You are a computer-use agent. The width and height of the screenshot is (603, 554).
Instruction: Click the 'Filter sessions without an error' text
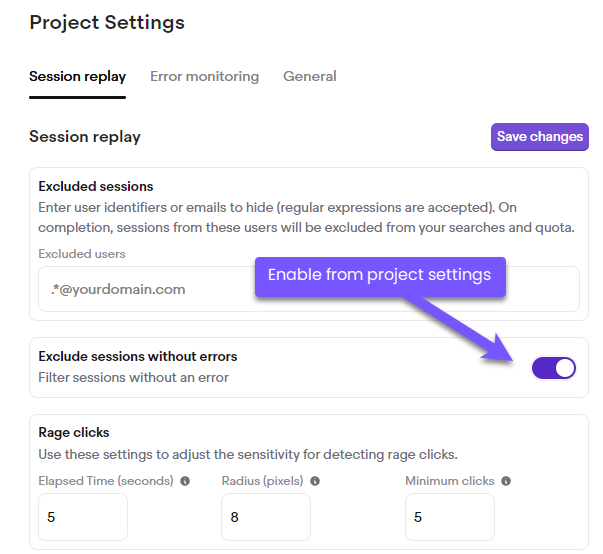pyautogui.click(x=134, y=377)
